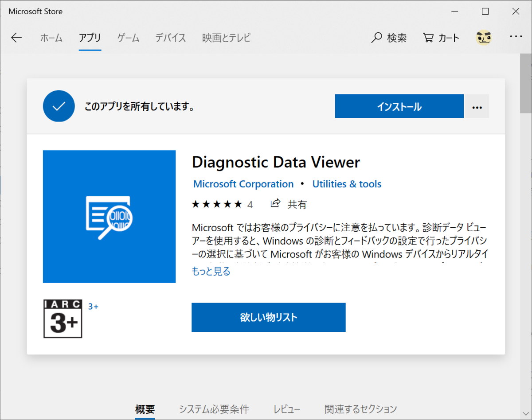This screenshot has height=420, width=532.
Task: Click the インストール button
Action: click(x=399, y=106)
